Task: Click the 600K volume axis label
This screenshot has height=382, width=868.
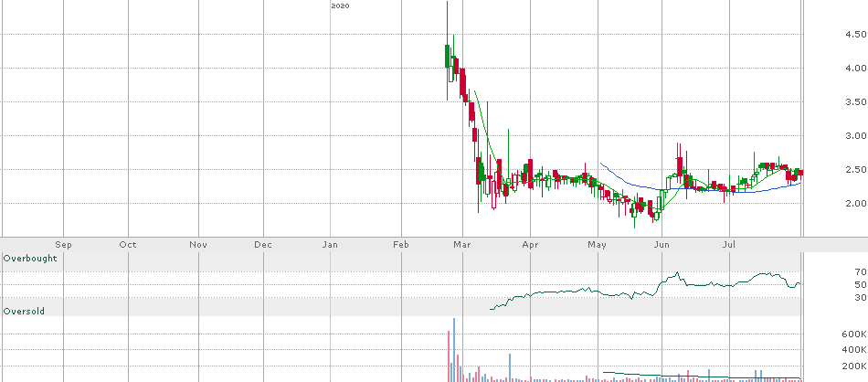Action: point(853,334)
